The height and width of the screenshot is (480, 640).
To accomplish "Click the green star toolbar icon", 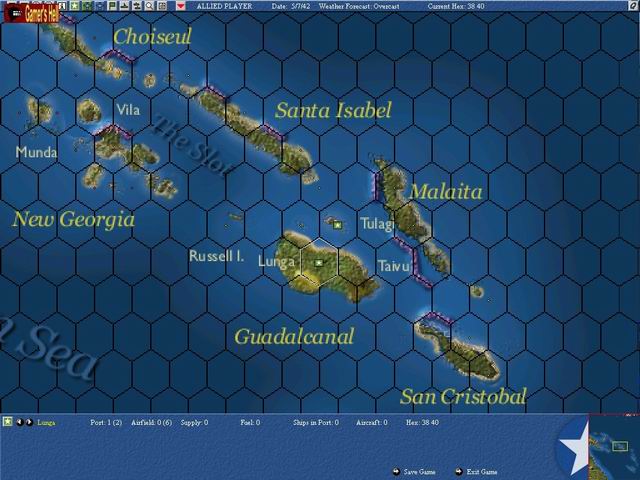I will [x=87, y=6].
